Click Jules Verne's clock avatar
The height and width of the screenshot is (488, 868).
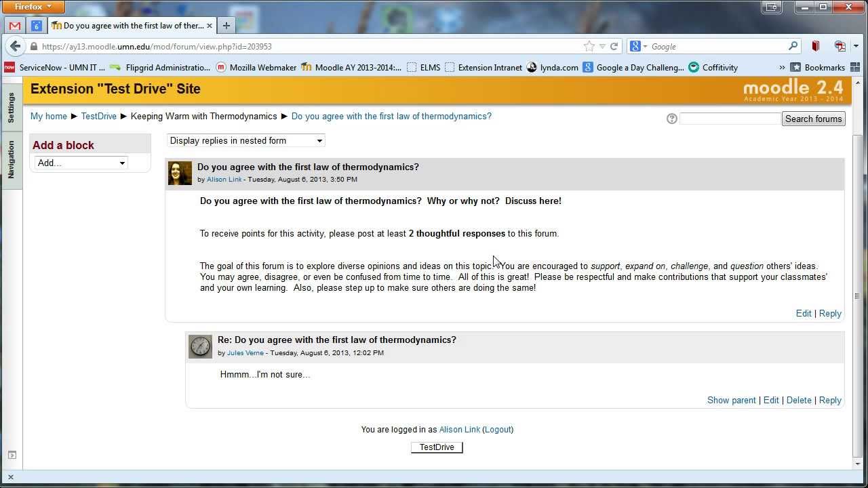tap(200, 346)
